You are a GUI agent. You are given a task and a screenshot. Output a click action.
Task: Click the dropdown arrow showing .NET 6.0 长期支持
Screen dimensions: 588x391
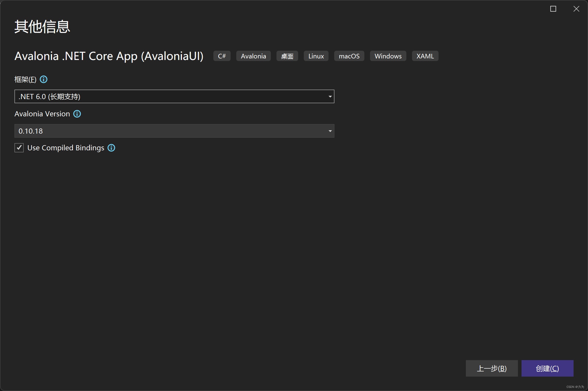pyautogui.click(x=330, y=96)
